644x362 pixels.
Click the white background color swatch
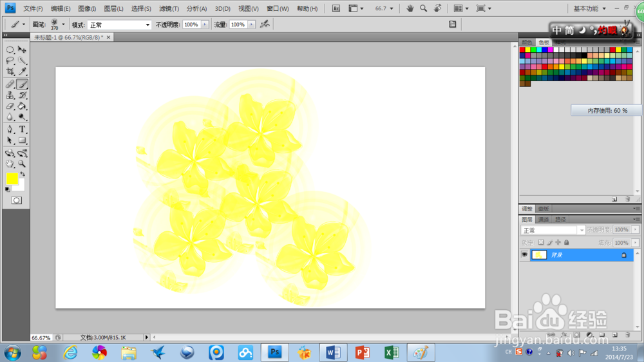(21, 187)
